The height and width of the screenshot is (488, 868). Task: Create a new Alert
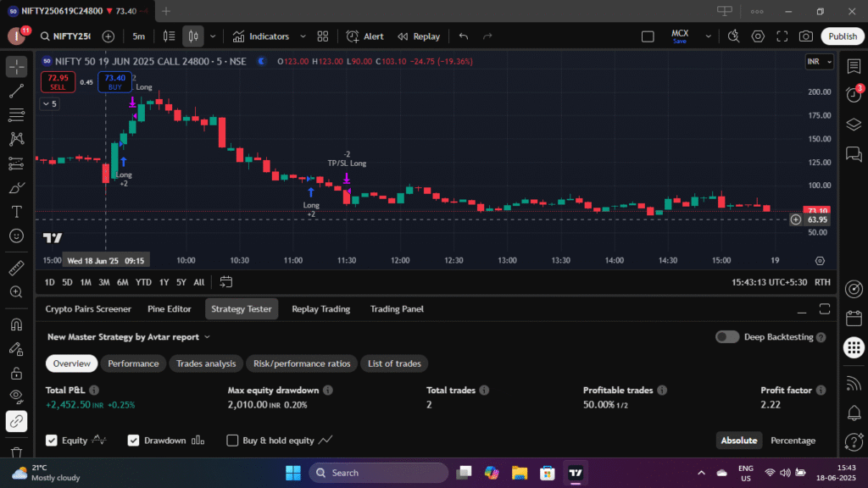coord(364,36)
